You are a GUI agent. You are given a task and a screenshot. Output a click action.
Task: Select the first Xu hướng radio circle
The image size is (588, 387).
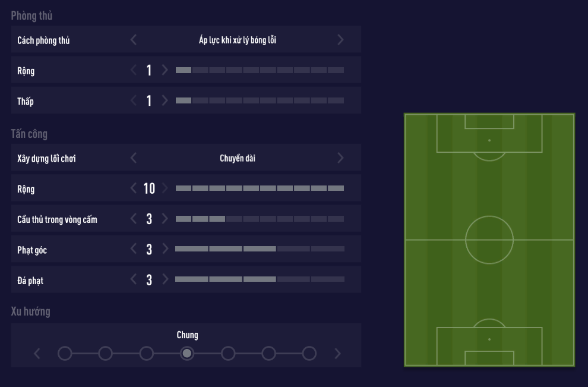click(65, 354)
